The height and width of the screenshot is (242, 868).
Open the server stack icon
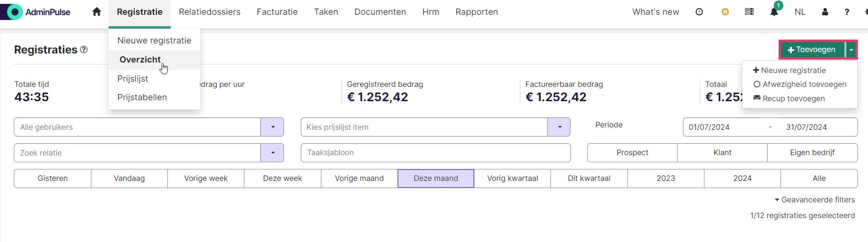click(x=749, y=12)
